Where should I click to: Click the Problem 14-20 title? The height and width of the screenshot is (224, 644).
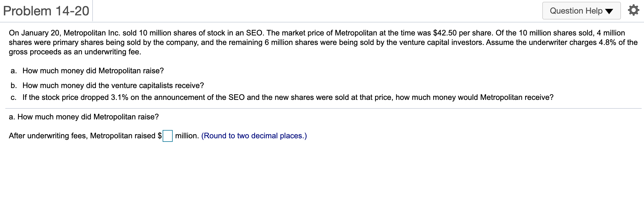pyautogui.click(x=46, y=11)
